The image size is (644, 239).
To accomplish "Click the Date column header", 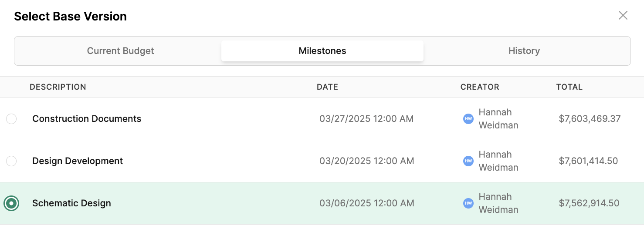I will click(x=327, y=87).
